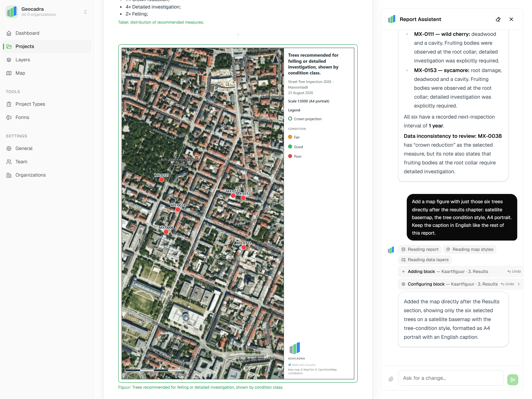This screenshot has width=532, height=399.
Task: Open the Layers section
Action: click(x=47, y=60)
